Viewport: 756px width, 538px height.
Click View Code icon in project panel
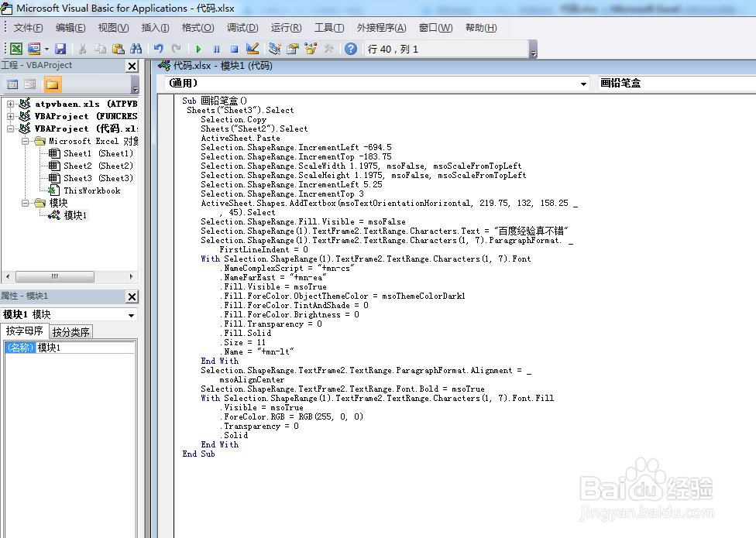[x=13, y=85]
